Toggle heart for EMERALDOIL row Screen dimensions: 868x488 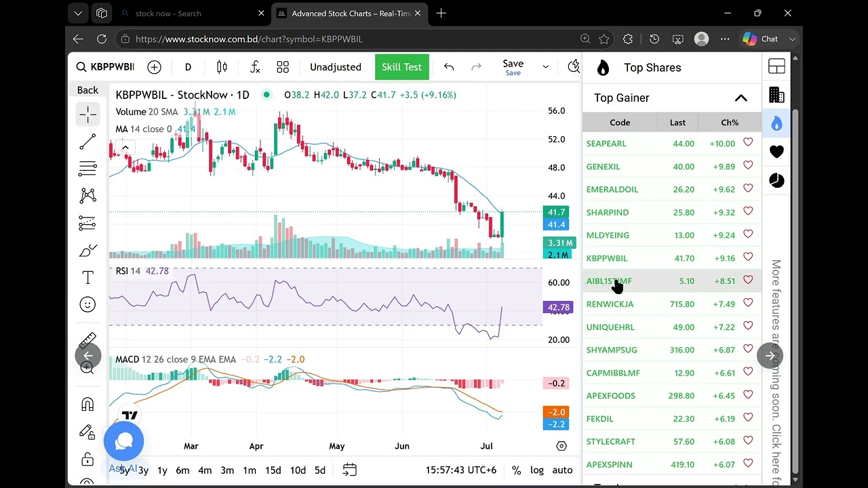[748, 188]
